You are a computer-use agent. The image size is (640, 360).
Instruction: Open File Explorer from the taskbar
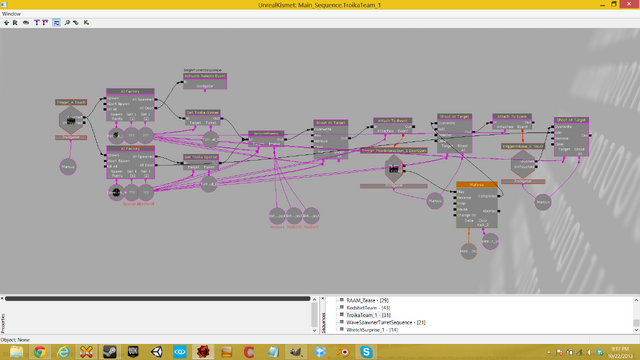tap(16, 352)
